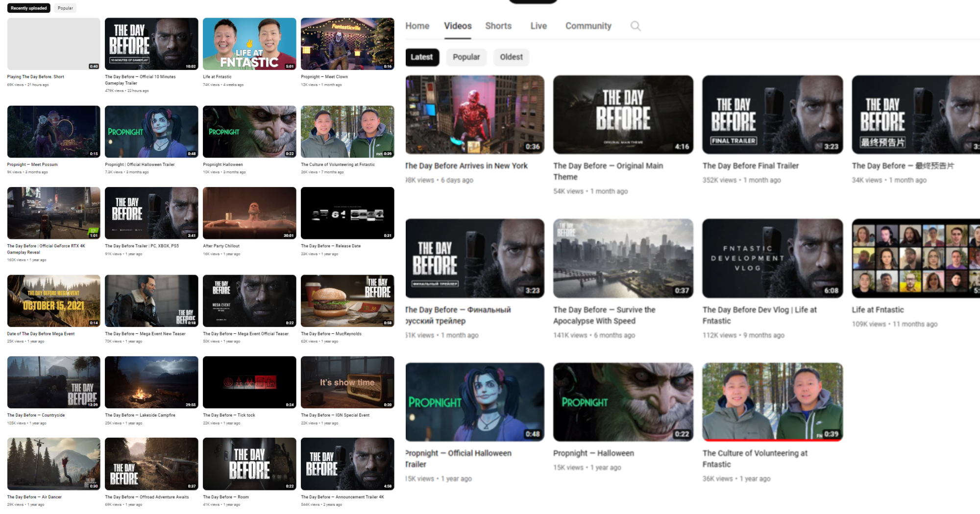The height and width of the screenshot is (514, 980).
Task: Open the Fntastic Development Vlog thumbnail
Action: coord(772,258)
